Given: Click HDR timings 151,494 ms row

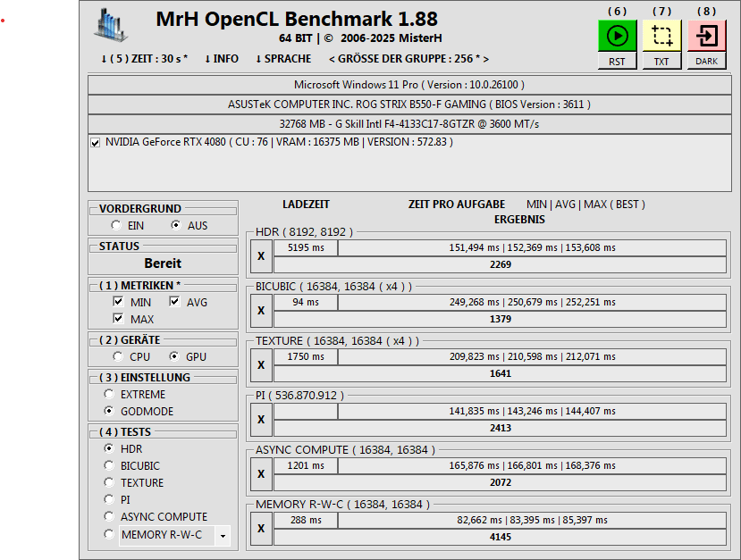Looking at the screenshot, I should [x=532, y=248].
